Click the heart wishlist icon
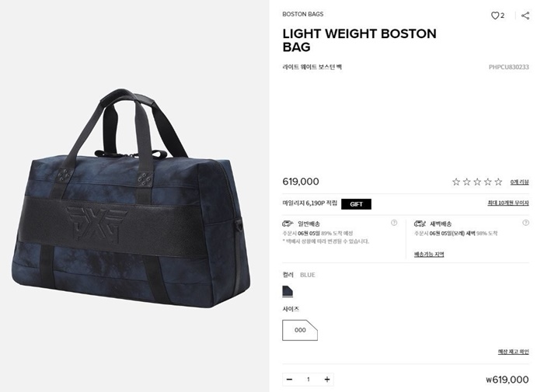The width and height of the screenshot is (544, 392). 495,16
